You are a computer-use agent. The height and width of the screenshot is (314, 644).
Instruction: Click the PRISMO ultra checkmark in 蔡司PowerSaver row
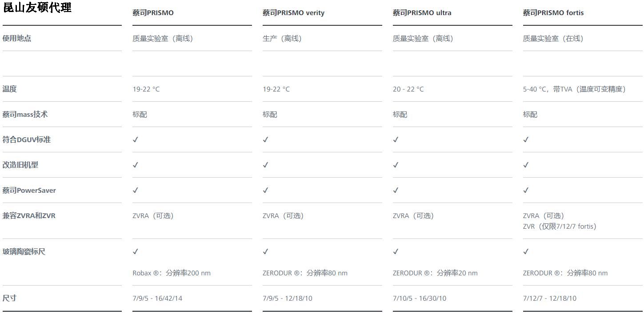(x=396, y=190)
